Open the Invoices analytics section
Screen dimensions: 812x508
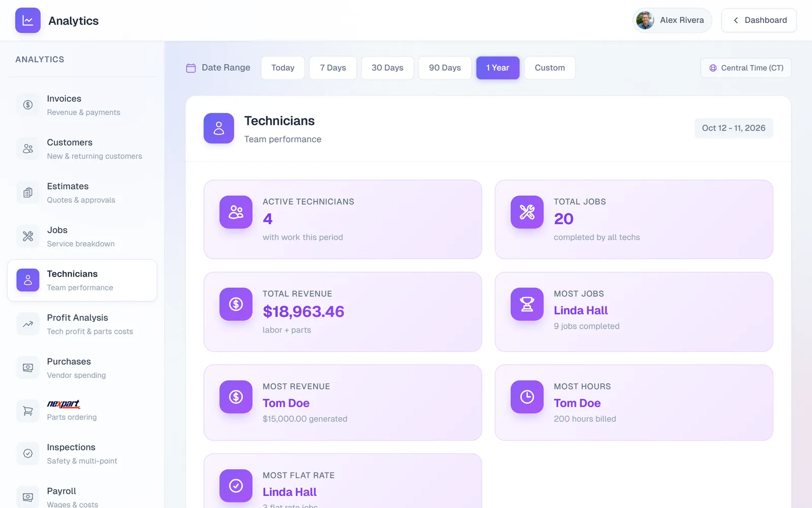[82, 105]
